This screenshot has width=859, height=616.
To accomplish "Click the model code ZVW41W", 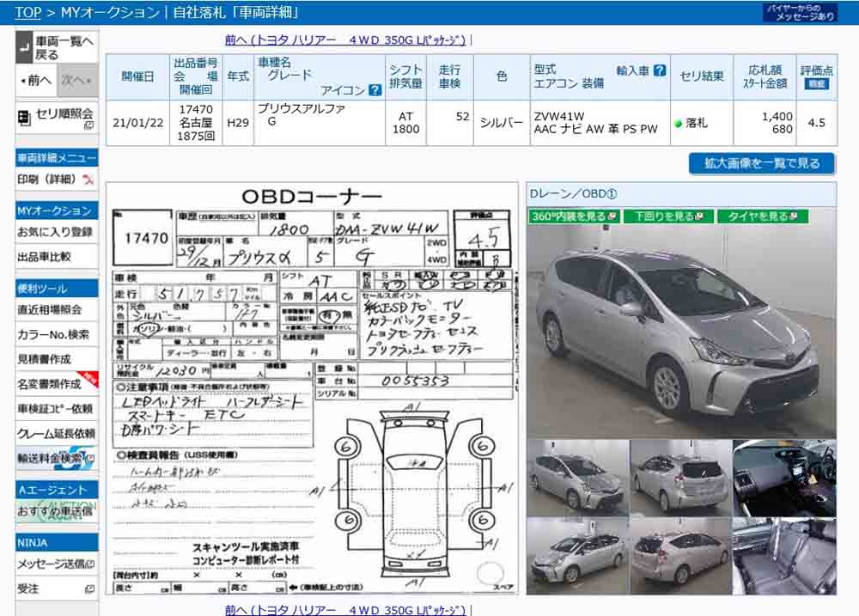I will pyautogui.click(x=559, y=116).
